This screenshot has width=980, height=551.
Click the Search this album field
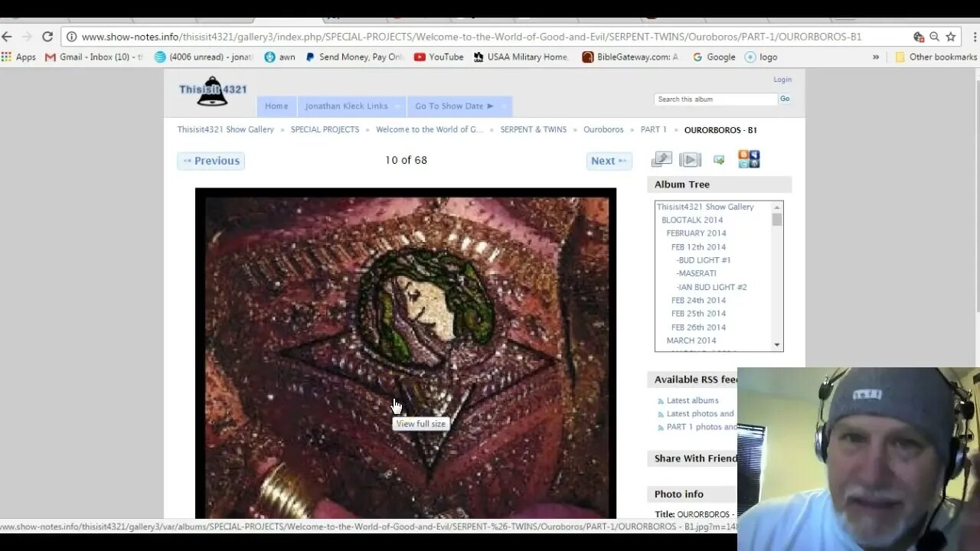click(x=716, y=99)
